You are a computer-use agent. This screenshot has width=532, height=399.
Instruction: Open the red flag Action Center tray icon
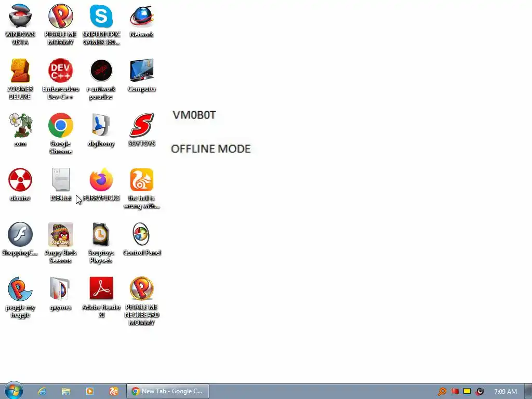tap(455, 392)
